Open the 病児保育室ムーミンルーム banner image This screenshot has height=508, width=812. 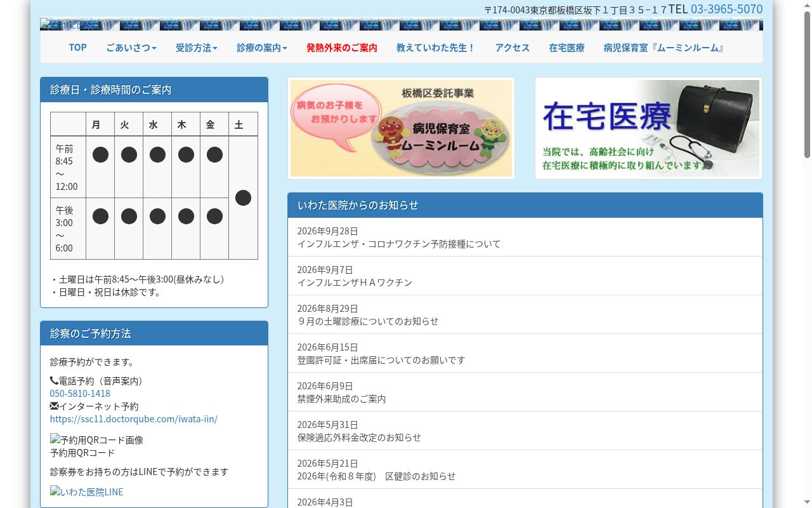(x=401, y=128)
